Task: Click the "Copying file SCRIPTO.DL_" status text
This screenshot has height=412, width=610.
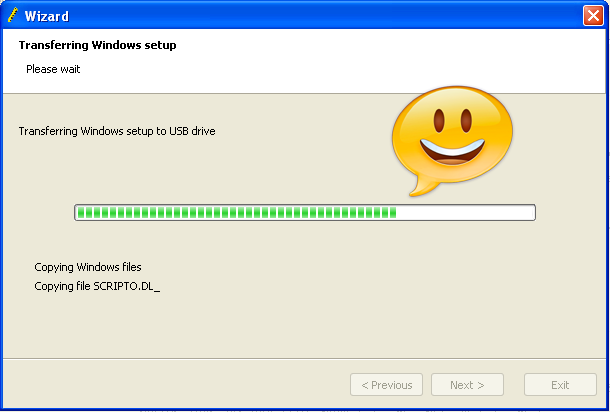Action: 97,286
